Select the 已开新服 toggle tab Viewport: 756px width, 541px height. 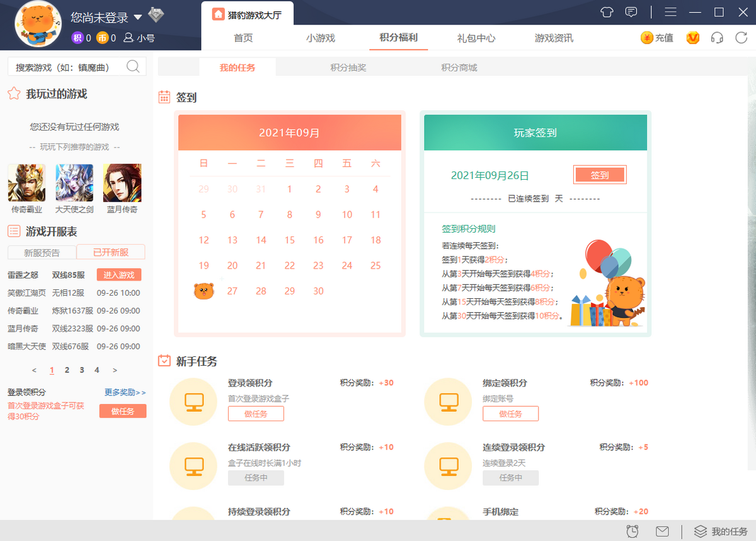coord(111,252)
